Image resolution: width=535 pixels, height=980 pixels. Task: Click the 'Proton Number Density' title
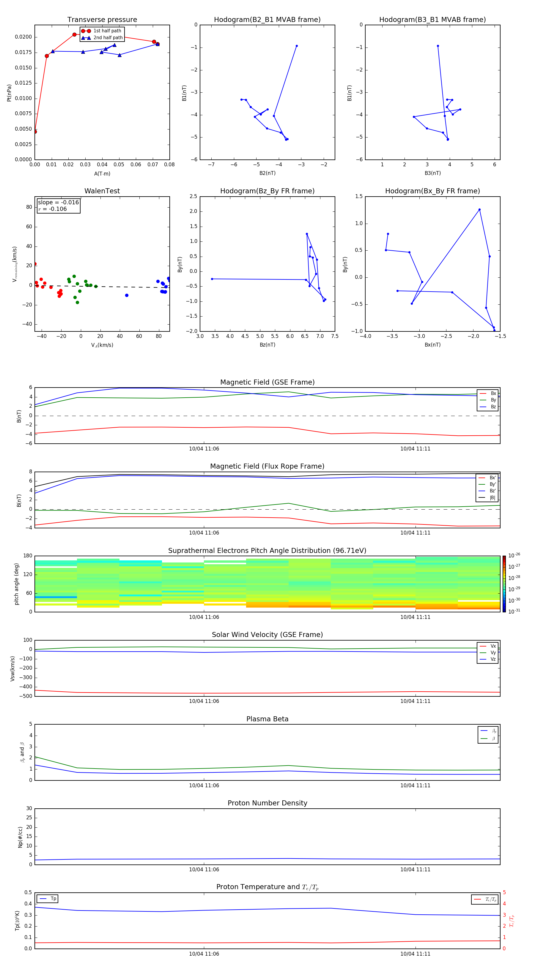(x=267, y=803)
